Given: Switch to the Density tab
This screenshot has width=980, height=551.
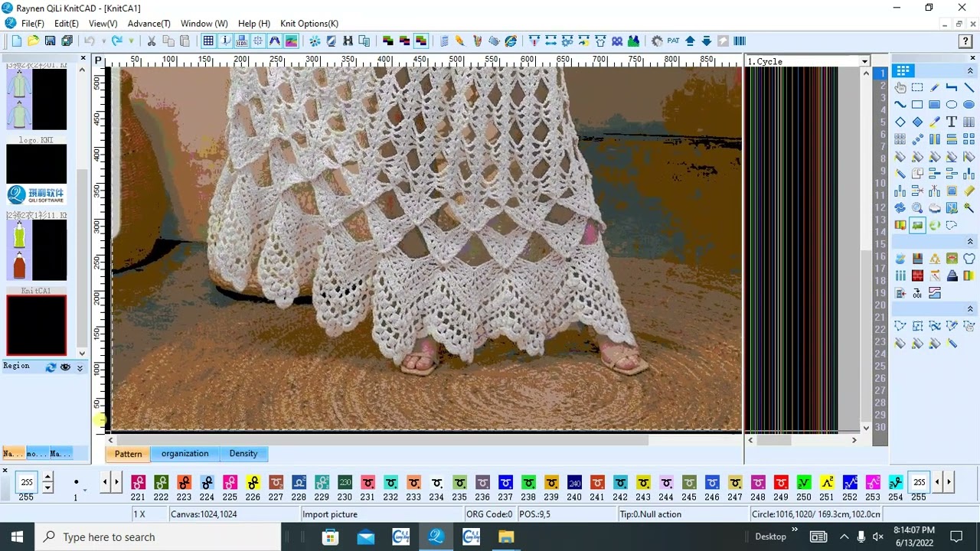Looking at the screenshot, I should click(243, 454).
